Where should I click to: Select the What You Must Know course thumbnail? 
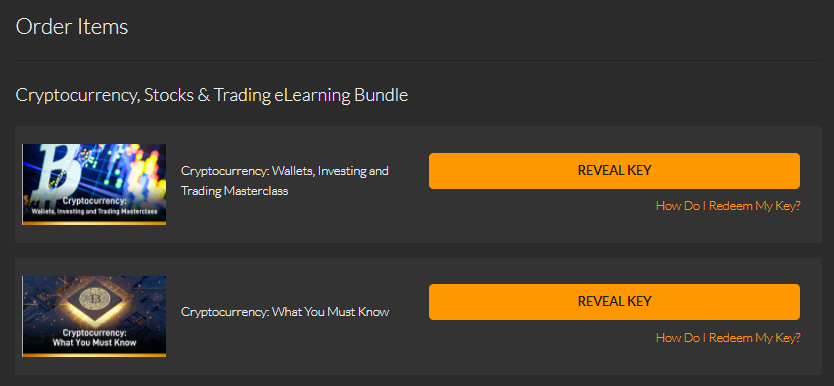point(94,316)
